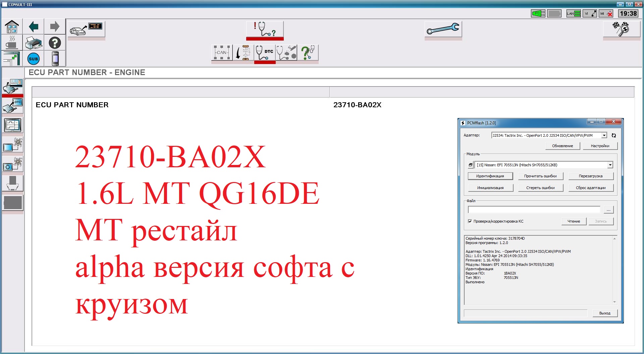Select the CAN diagnostic icon

pyautogui.click(x=222, y=53)
